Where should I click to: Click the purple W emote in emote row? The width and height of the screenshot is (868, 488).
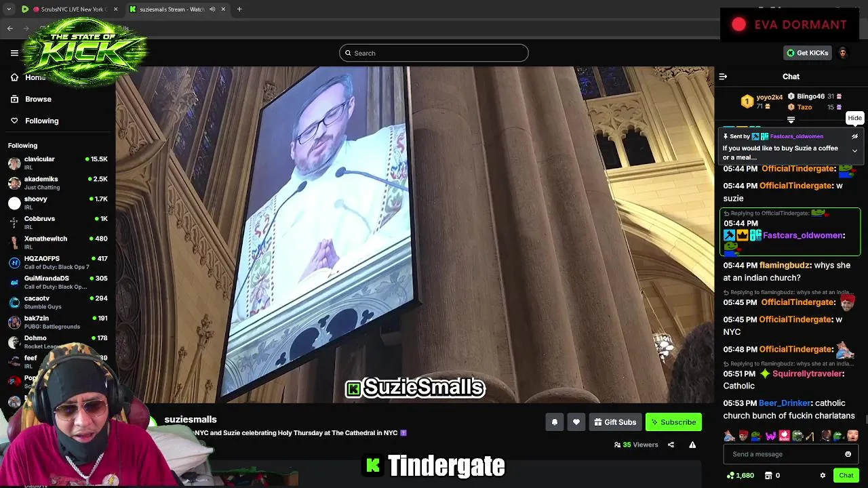(770, 436)
